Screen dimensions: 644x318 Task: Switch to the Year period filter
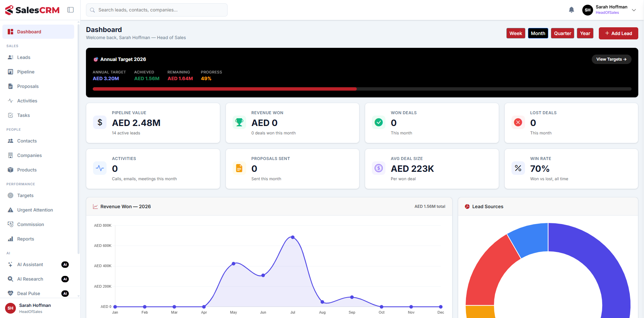585,33
